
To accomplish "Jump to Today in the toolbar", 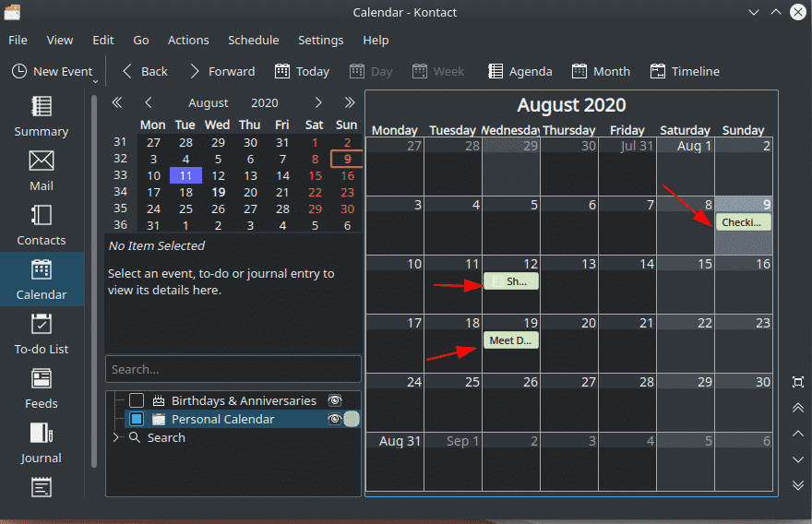I will tap(303, 71).
